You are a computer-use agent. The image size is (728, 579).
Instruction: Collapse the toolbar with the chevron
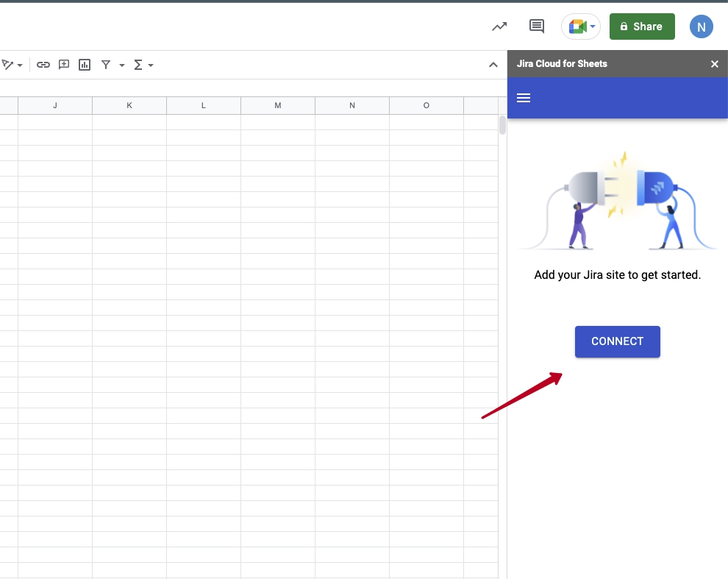(x=493, y=65)
